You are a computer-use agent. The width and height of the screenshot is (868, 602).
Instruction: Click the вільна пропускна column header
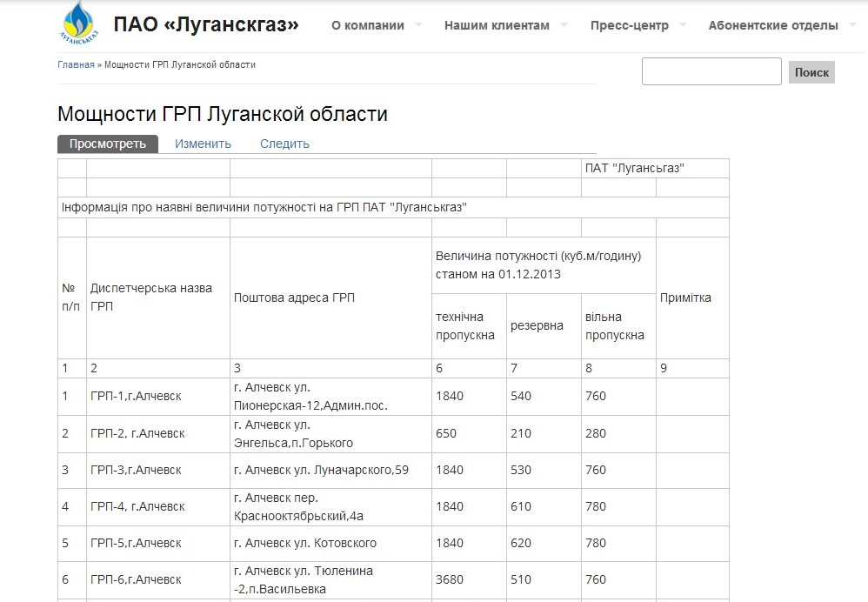click(x=618, y=326)
